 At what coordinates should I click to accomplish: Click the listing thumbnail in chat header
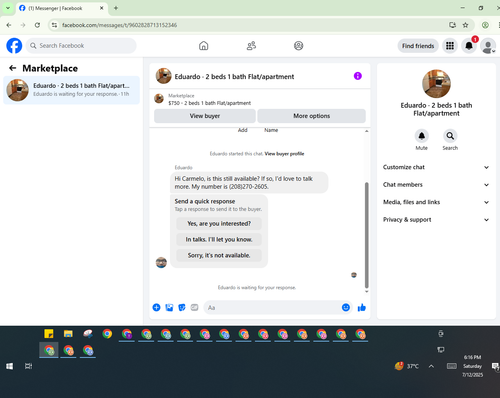163,76
